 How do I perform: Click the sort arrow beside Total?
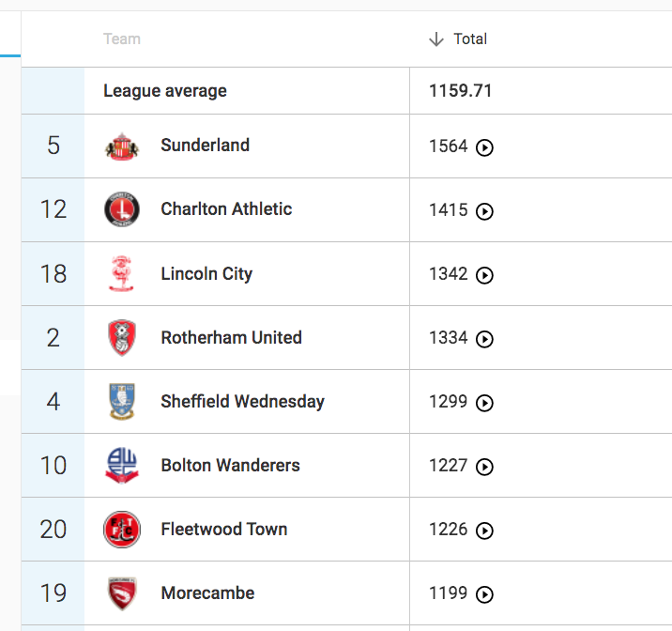[435, 39]
